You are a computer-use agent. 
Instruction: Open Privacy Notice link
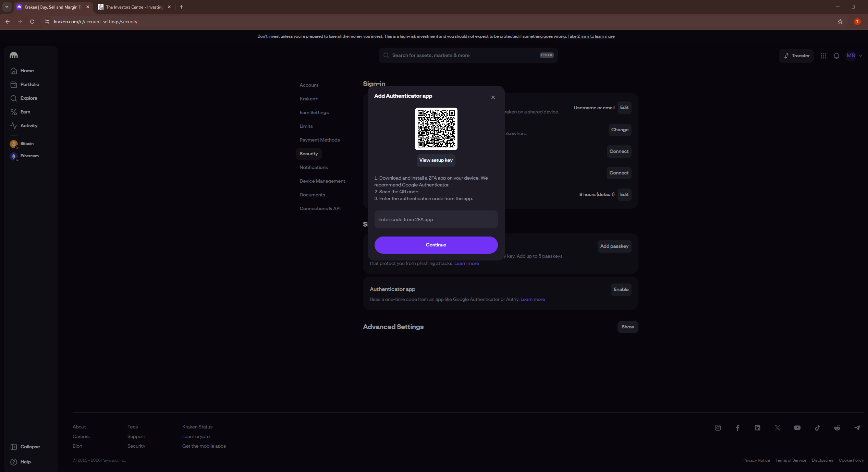[757, 460]
